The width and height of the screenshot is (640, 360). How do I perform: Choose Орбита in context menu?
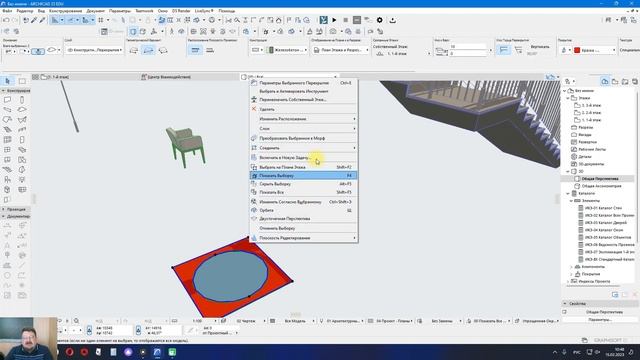pyautogui.click(x=303, y=210)
